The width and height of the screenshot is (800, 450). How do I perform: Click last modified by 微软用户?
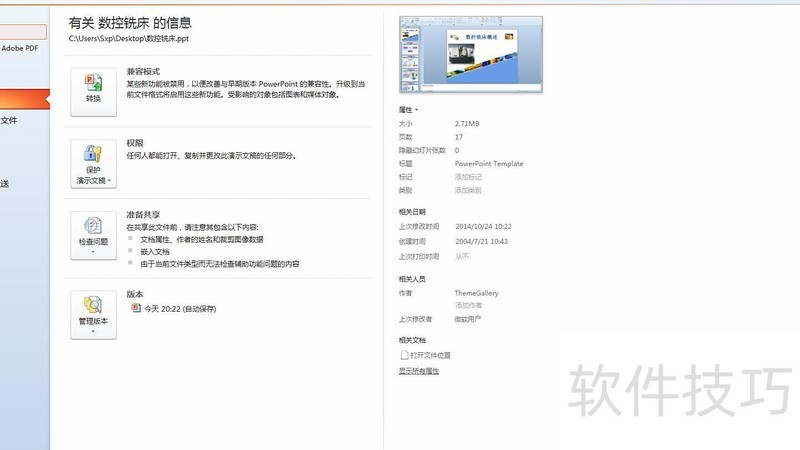click(x=468, y=319)
